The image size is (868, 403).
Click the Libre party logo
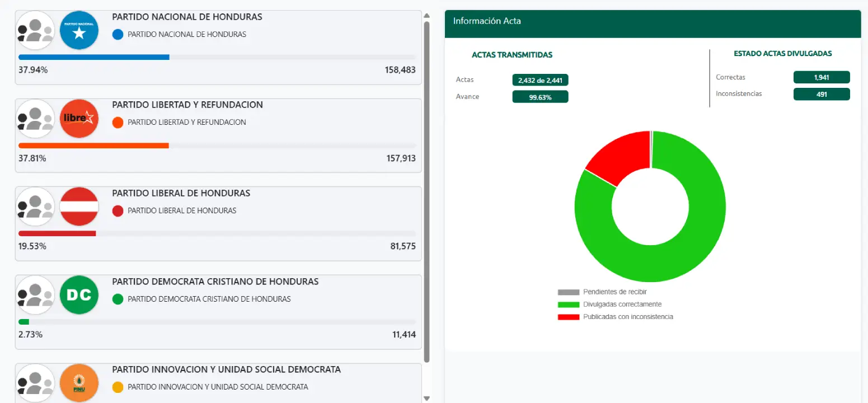pyautogui.click(x=79, y=118)
